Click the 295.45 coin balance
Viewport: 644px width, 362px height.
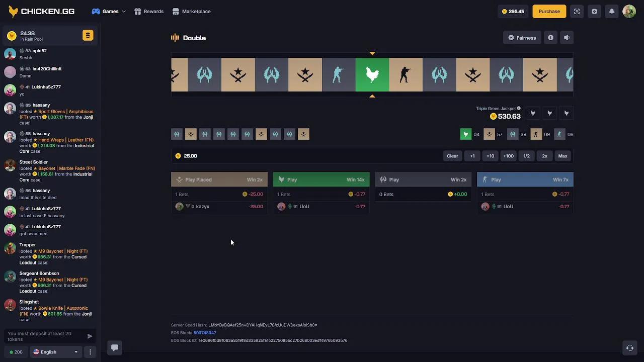coord(513,11)
